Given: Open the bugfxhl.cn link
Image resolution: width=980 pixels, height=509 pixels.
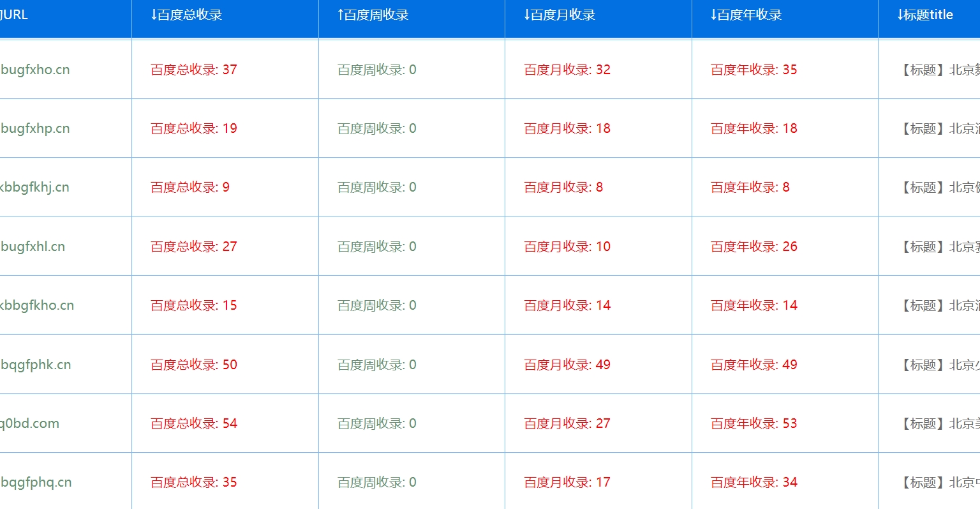Looking at the screenshot, I should pos(33,247).
